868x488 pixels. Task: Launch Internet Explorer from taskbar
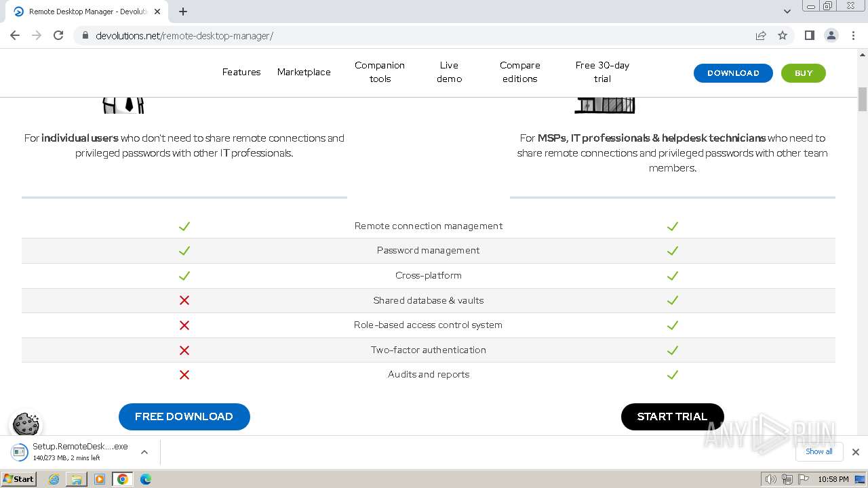point(54,479)
